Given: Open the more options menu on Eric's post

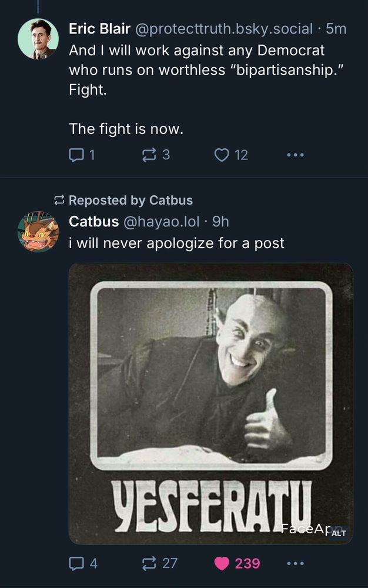Looking at the screenshot, I should (295, 154).
